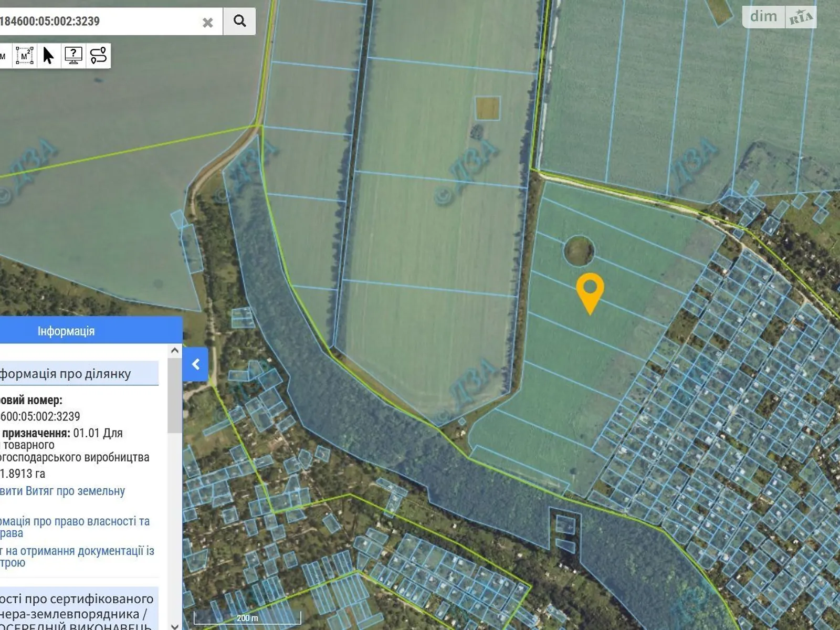The height and width of the screenshot is (630, 840).
Task: Open the help monitor question-mark tool
Action: 73,56
